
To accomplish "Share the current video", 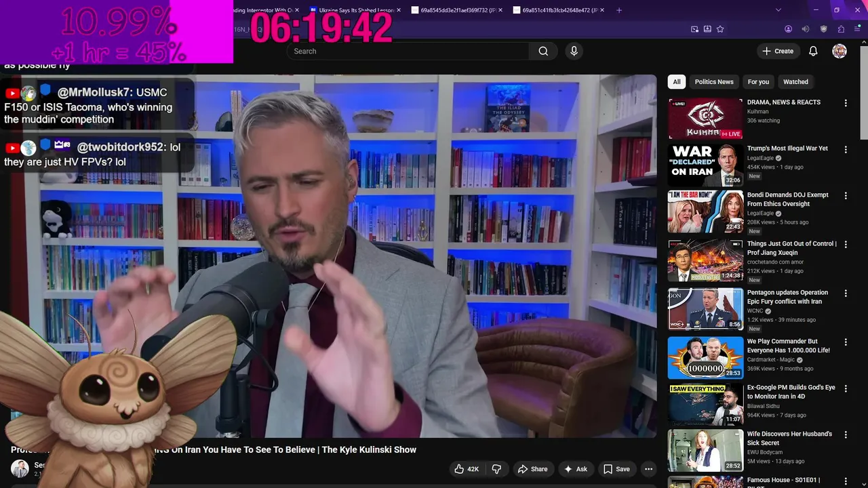I will coord(532,469).
